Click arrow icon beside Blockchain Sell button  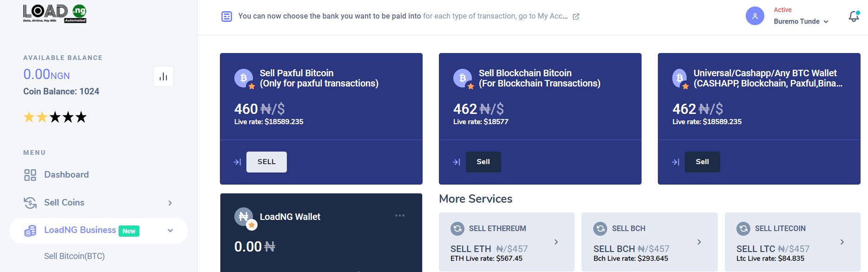point(456,162)
